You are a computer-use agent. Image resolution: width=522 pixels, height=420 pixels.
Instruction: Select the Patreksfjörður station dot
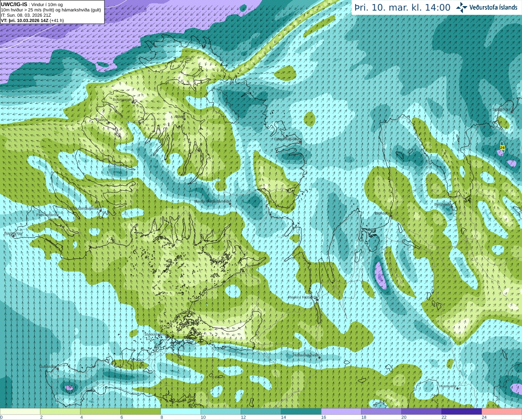point(60,217)
